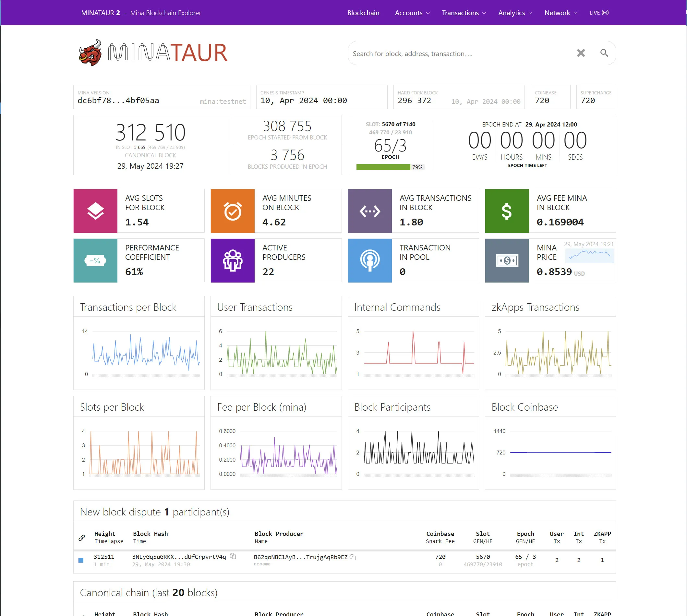This screenshot has height=616, width=687.
Task: Select the Blockchain menu item
Action: pyautogui.click(x=364, y=13)
